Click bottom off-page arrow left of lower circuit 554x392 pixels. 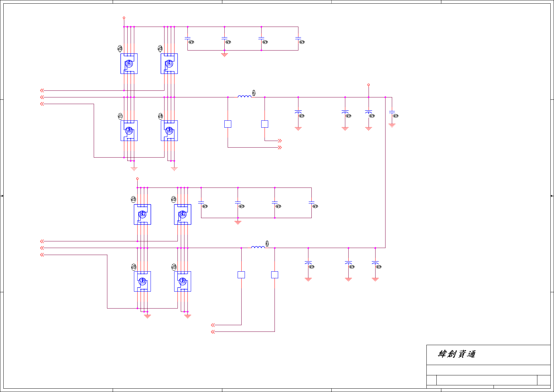pos(42,255)
